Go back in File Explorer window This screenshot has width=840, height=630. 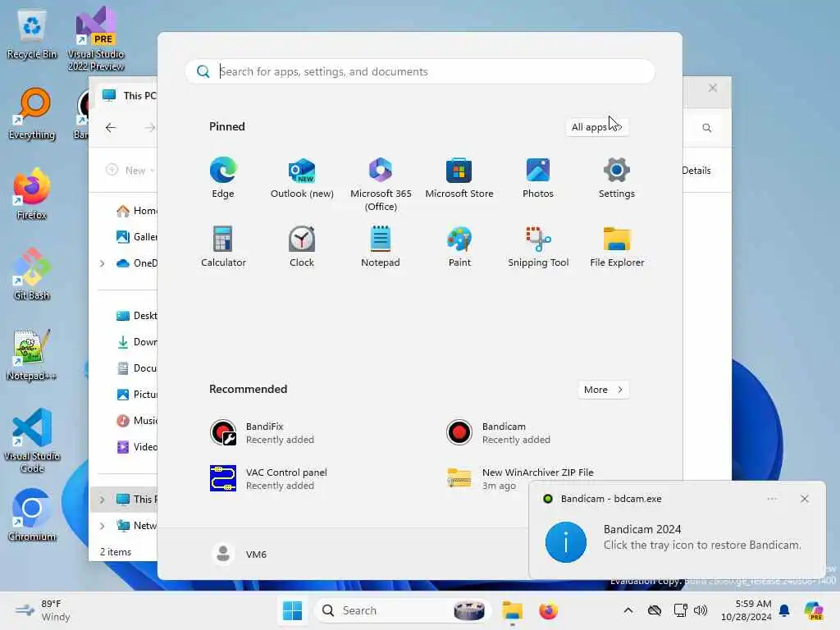click(x=111, y=127)
